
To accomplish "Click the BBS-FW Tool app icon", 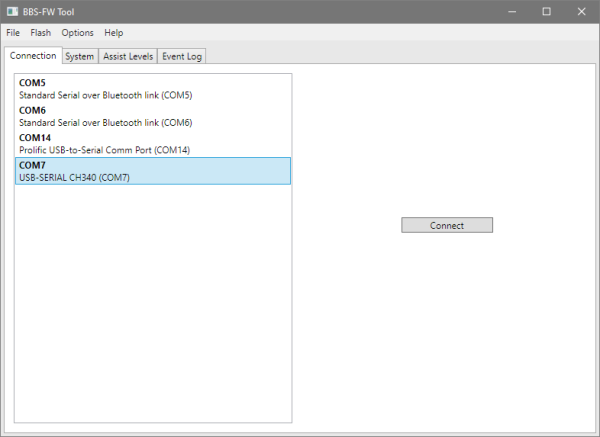I will [x=11, y=11].
